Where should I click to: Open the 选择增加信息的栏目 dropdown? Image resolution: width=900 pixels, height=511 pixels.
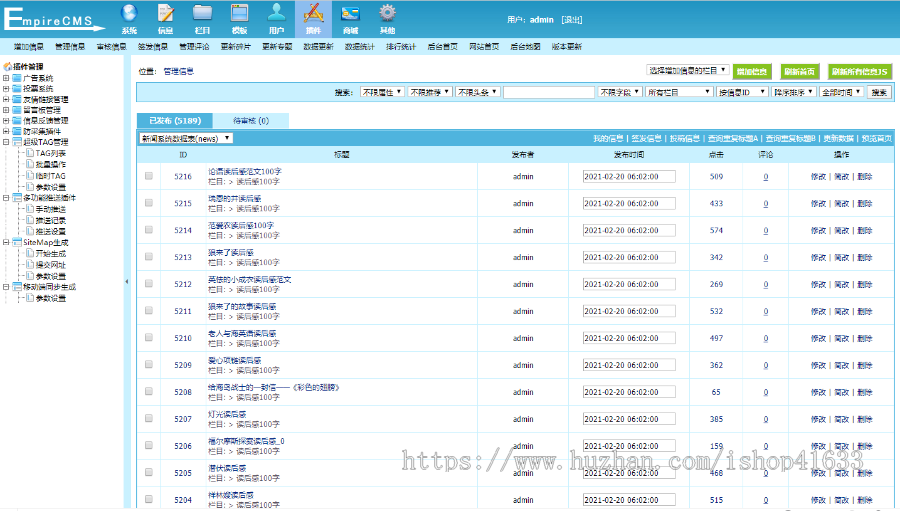click(688, 71)
